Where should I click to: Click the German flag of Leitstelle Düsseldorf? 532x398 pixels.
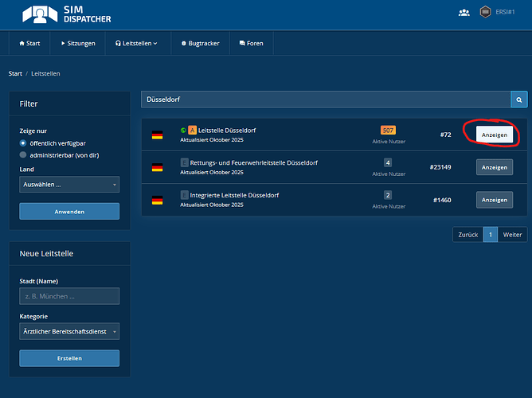coord(158,135)
